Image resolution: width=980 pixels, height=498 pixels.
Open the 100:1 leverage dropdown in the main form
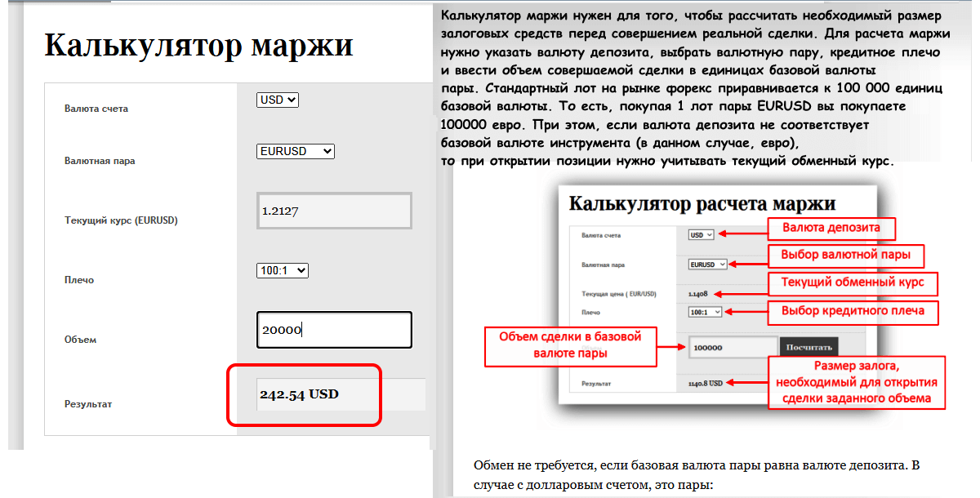click(x=282, y=270)
